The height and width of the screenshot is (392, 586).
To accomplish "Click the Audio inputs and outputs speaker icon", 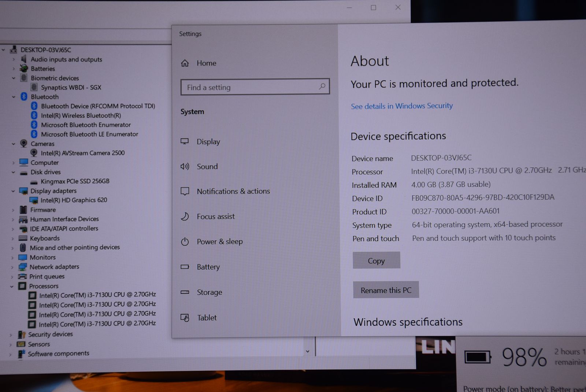I will (x=24, y=59).
